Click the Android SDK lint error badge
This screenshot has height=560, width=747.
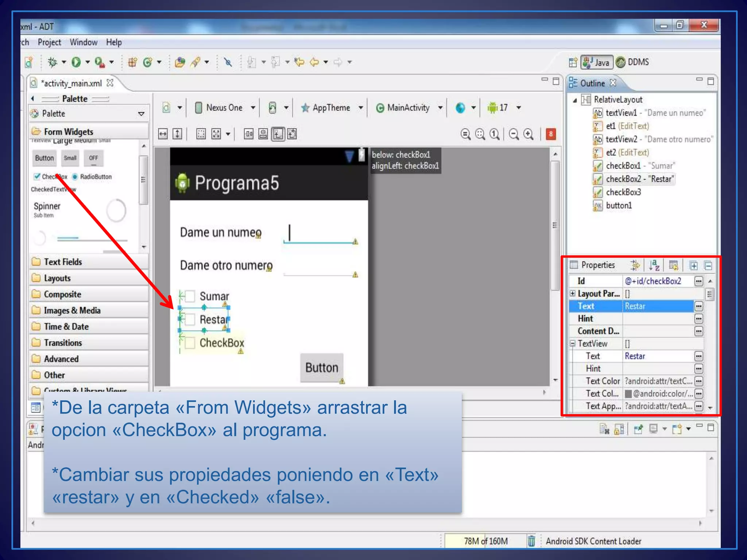point(550,134)
